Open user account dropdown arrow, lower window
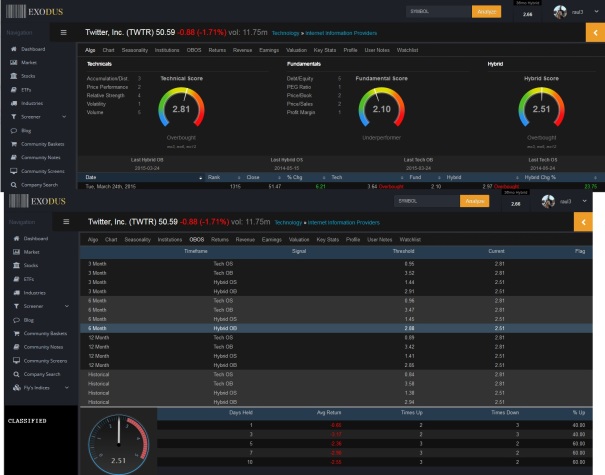 point(584,201)
